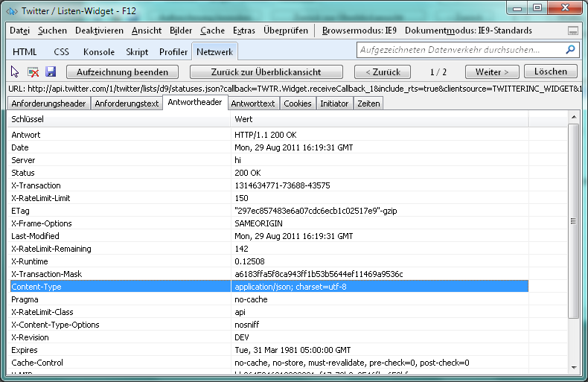Open the Datei menu
Viewport: 588px width, 382px height.
19,31
